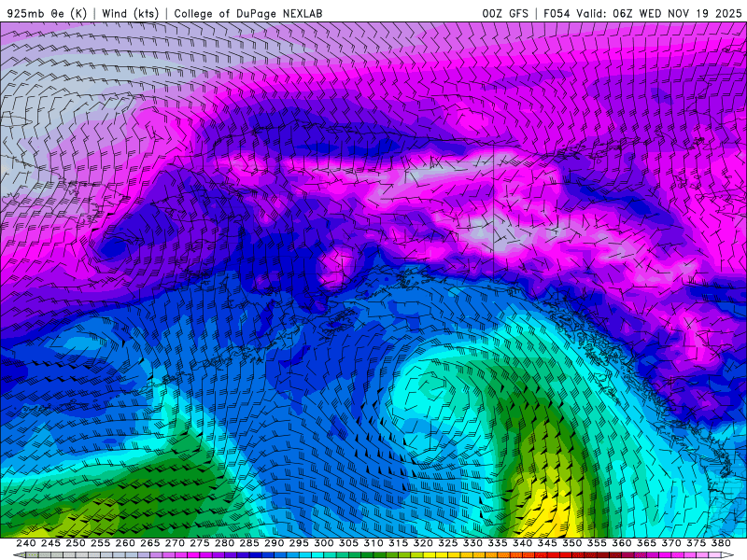Click the 275 value on the color scale
Image resolution: width=747 pixels, height=560 pixels.
pos(200,543)
